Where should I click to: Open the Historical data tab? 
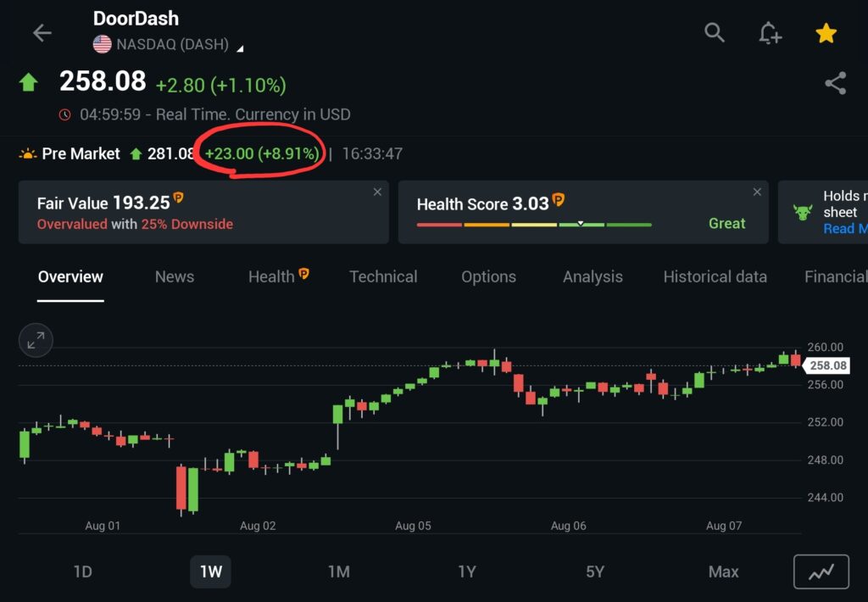715,276
